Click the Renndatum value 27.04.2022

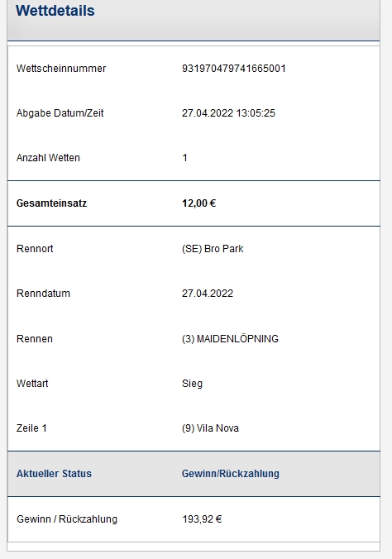[x=208, y=294]
